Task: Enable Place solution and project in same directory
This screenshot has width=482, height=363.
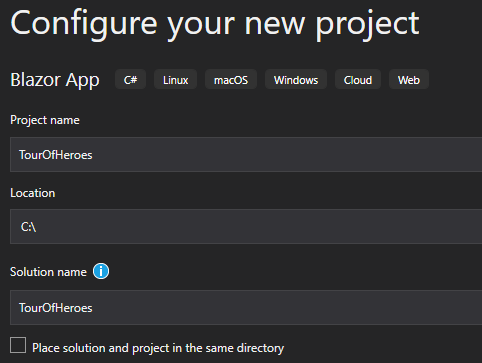Action: (x=18, y=345)
